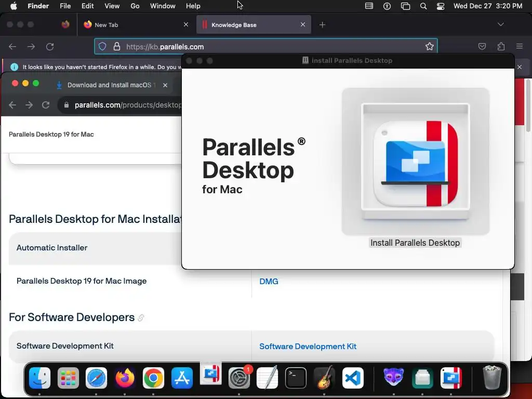Close the New Tab tab
The width and height of the screenshot is (532, 399).
click(185, 24)
